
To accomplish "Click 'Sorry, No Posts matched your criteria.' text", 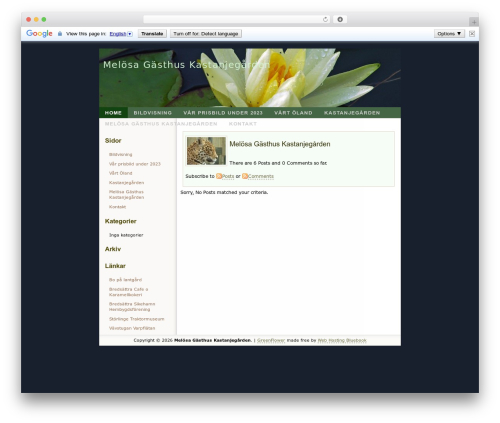I will click(224, 192).
